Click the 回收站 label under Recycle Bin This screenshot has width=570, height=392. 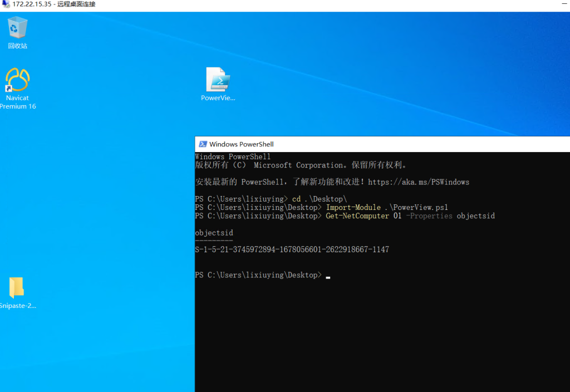(x=17, y=46)
